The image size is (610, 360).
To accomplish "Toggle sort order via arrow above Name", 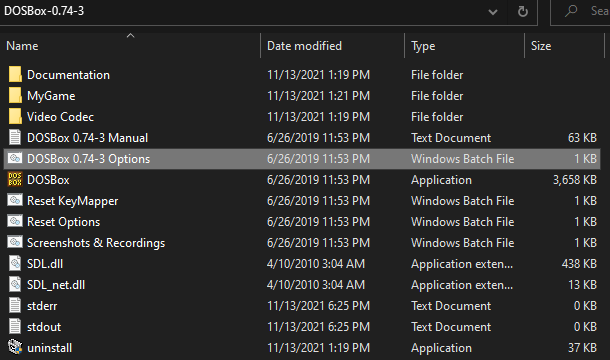I will pyautogui.click(x=130, y=35).
